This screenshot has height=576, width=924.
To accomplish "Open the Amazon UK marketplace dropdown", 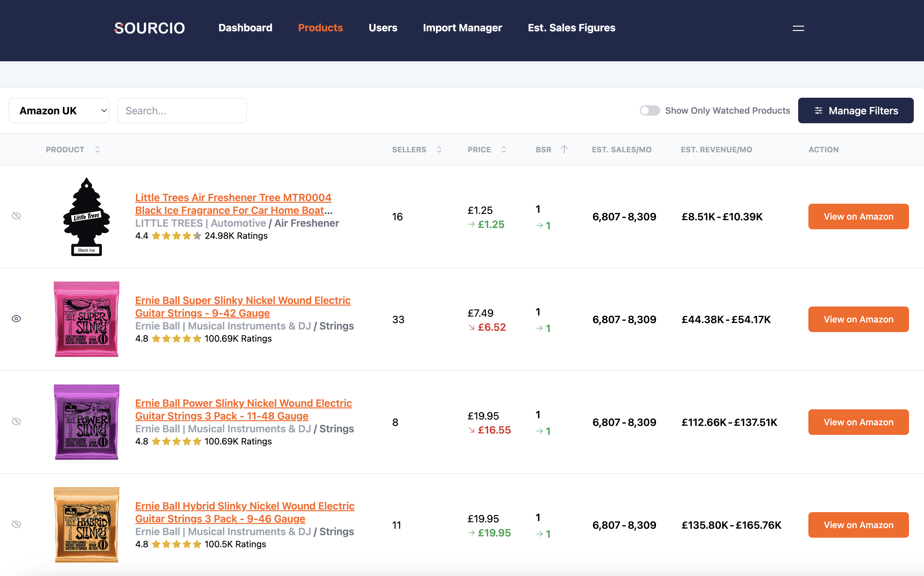I will tap(59, 110).
